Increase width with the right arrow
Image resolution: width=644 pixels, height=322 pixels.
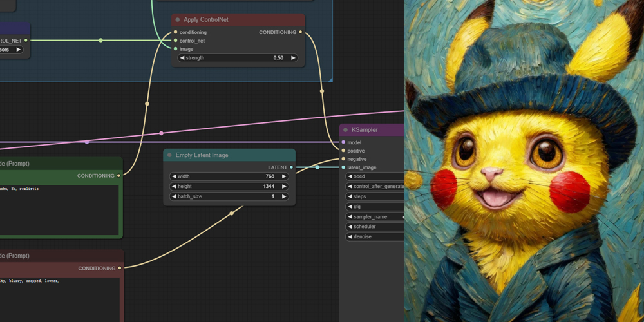click(284, 176)
